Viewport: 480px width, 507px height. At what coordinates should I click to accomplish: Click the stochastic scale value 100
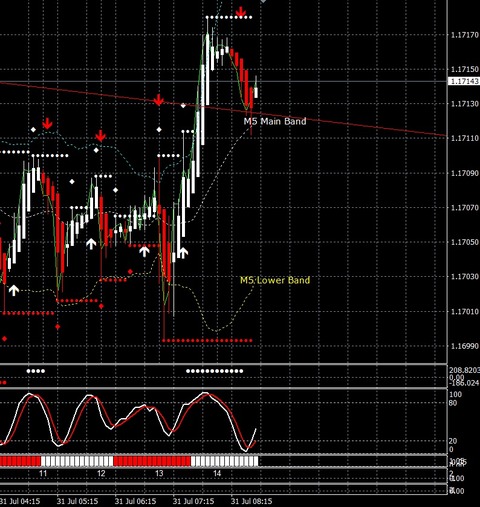point(455,394)
